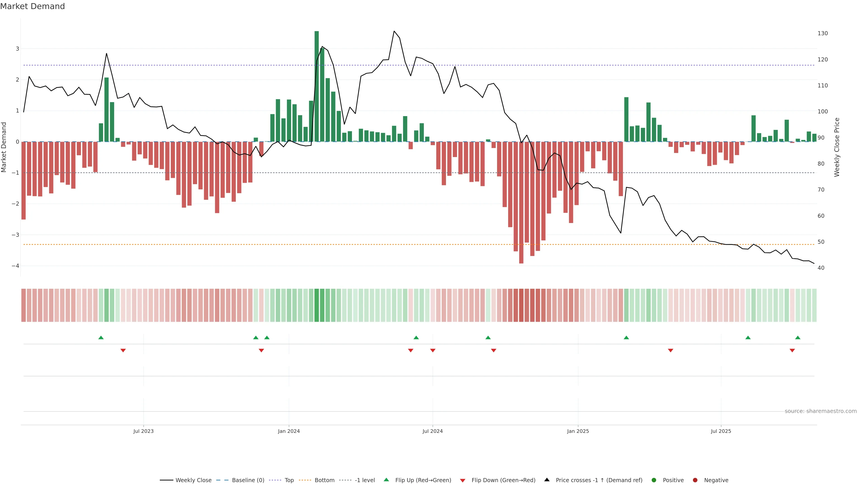Click the leftmost green Flip Up marker in timeline
The image size is (868, 488).
click(101, 338)
